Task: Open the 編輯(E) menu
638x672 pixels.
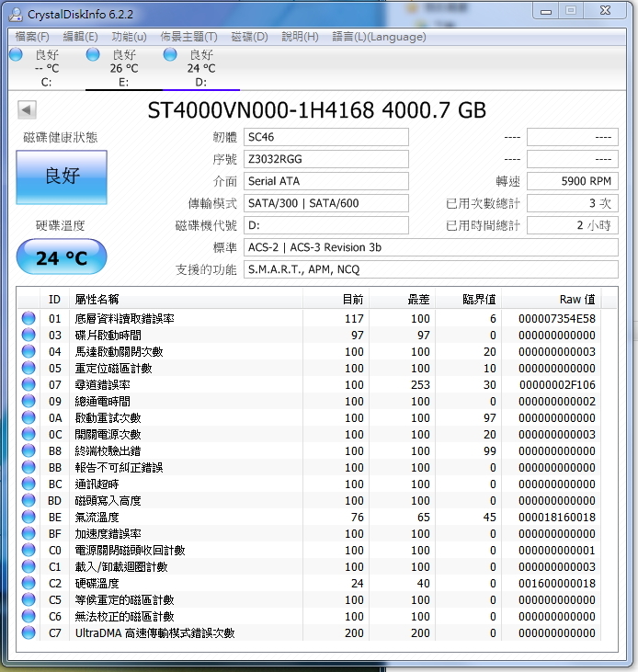Action: click(80, 37)
